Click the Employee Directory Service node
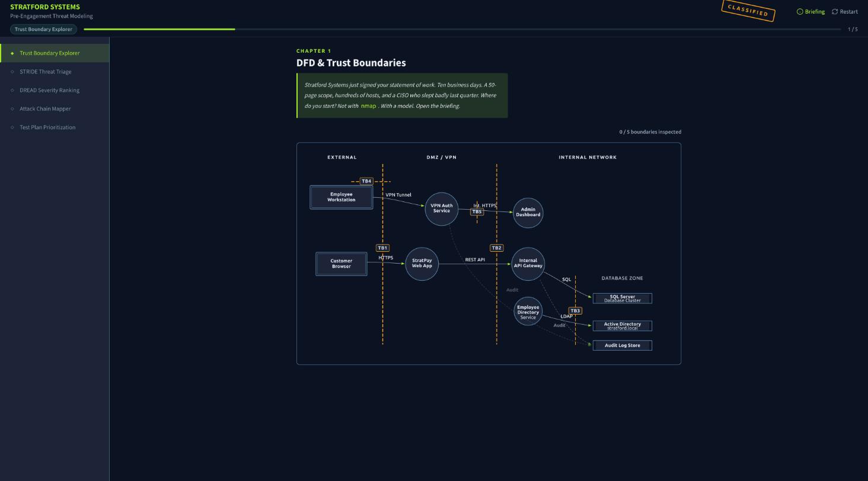 point(528,312)
